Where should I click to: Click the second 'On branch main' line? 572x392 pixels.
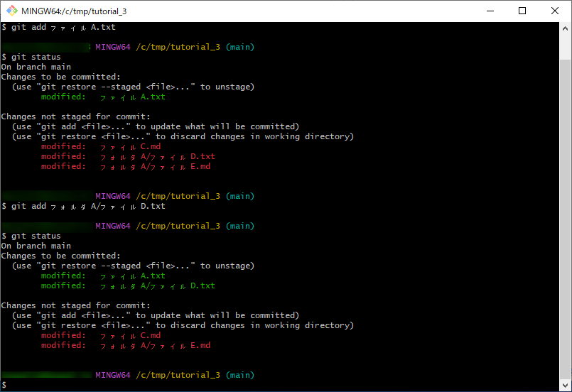tap(36, 246)
